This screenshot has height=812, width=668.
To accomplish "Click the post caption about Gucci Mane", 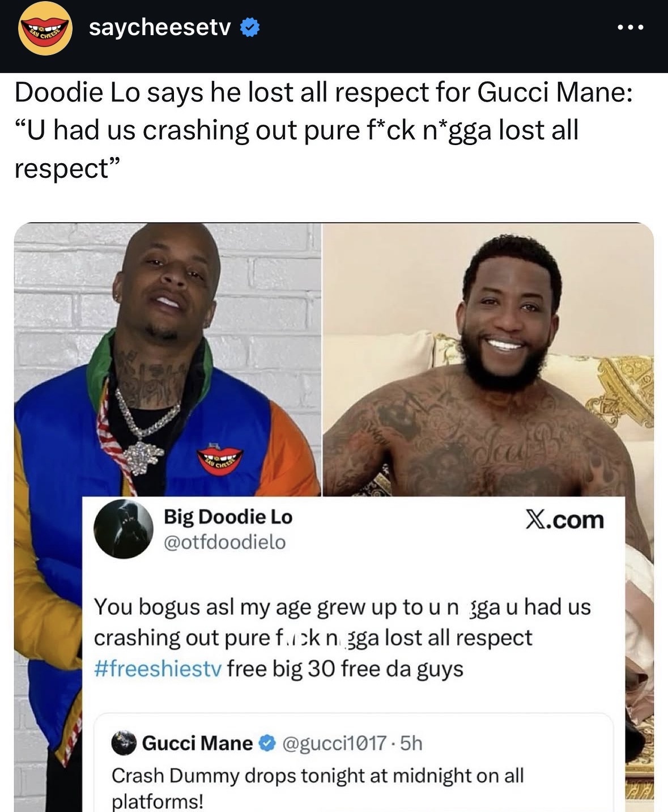I will (x=323, y=130).
